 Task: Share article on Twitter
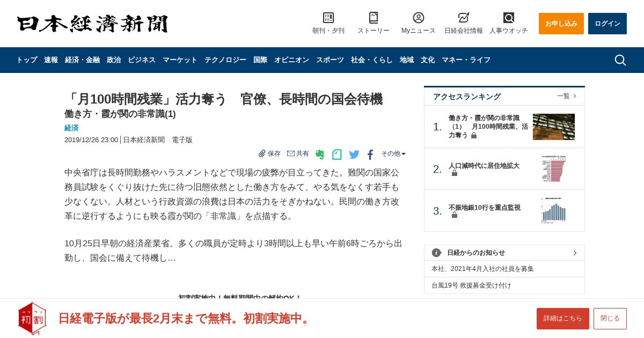point(354,155)
